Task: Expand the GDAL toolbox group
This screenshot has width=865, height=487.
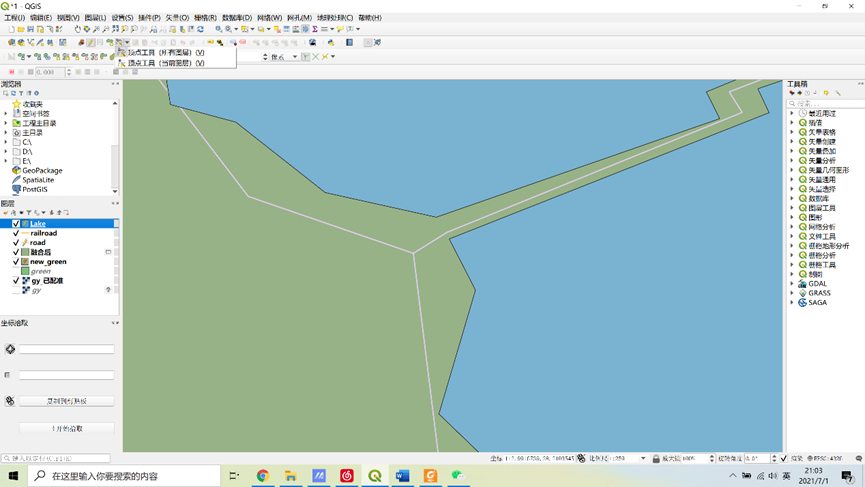Action: [x=792, y=283]
